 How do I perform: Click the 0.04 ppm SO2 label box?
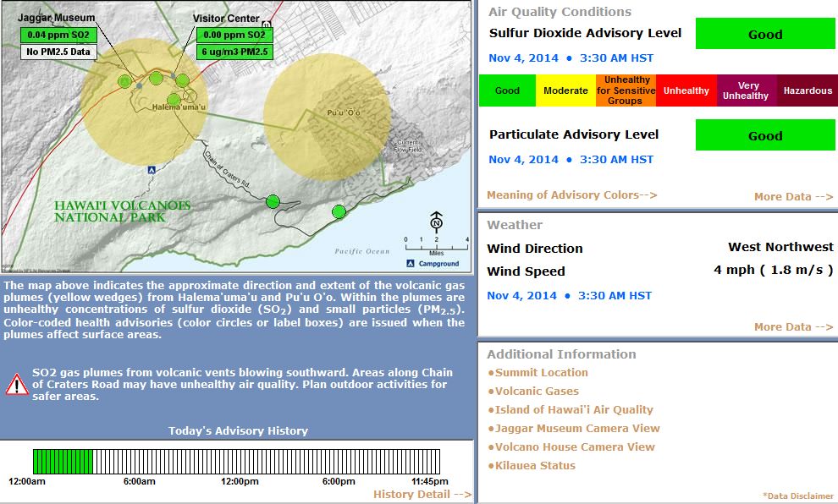[58, 36]
